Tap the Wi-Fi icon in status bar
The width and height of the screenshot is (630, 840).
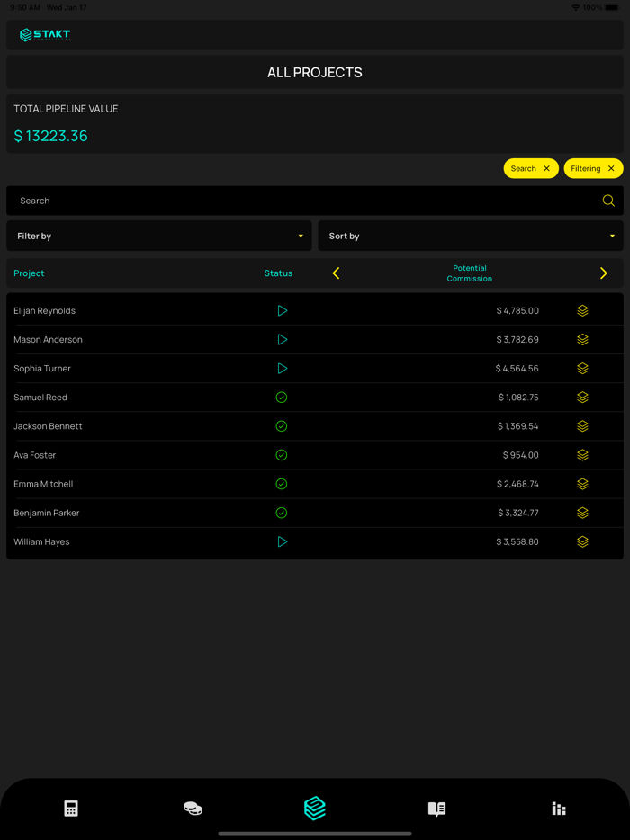(x=576, y=7)
